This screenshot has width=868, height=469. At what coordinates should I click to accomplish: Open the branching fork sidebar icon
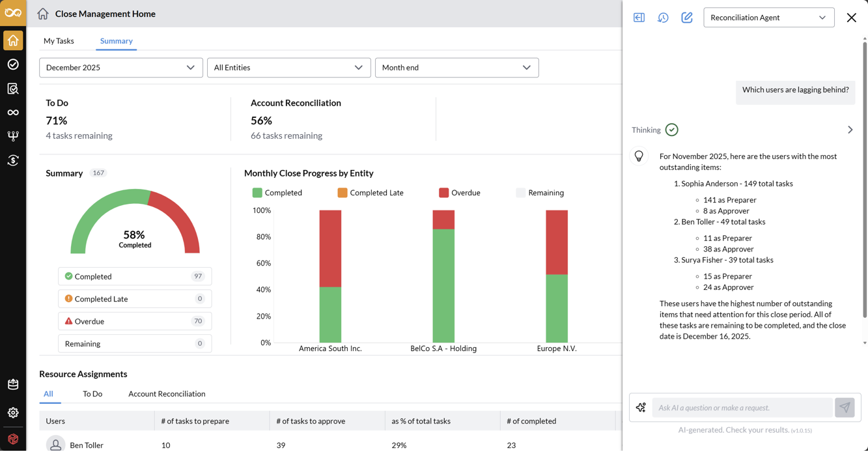tap(13, 136)
